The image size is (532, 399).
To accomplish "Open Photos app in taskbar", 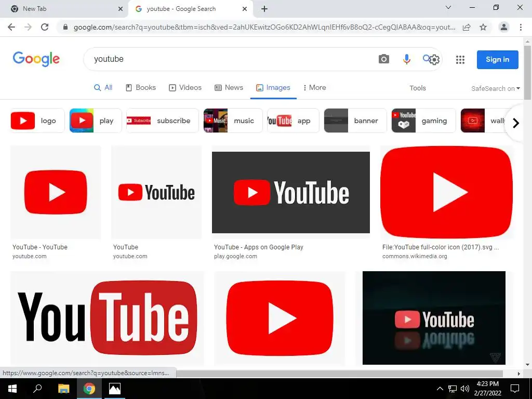I will [x=115, y=389].
